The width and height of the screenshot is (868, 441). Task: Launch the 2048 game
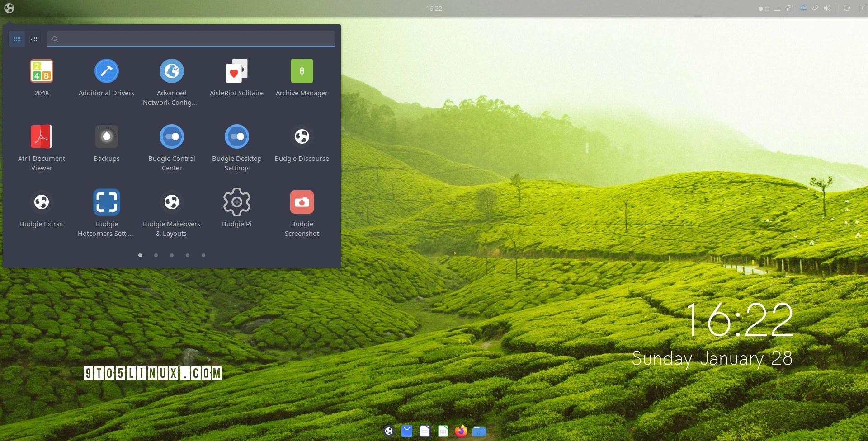point(42,71)
